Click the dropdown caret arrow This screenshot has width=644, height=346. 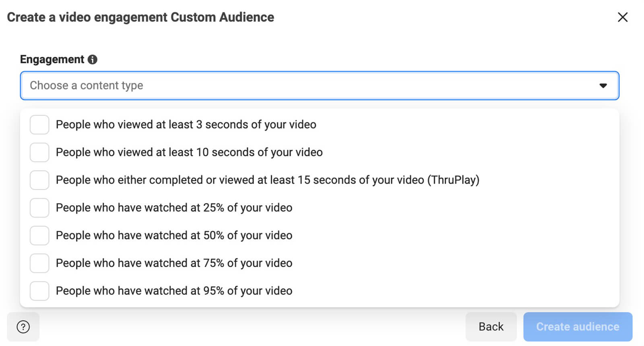click(603, 86)
